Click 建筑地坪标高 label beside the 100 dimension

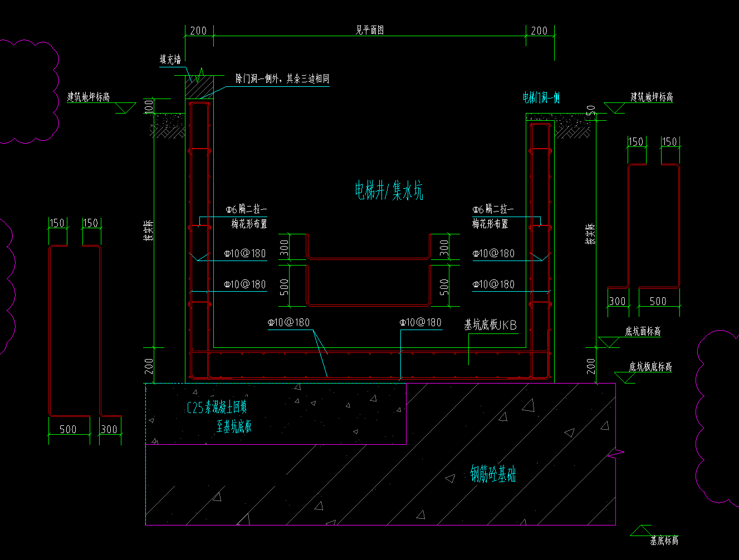(x=89, y=97)
